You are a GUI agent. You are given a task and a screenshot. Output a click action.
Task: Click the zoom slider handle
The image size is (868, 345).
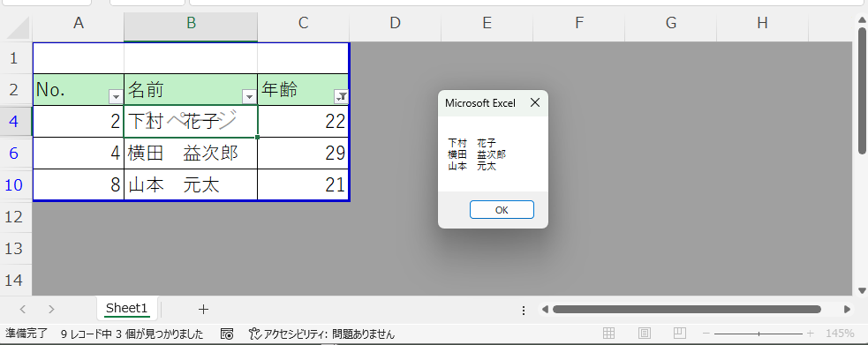pos(759,334)
